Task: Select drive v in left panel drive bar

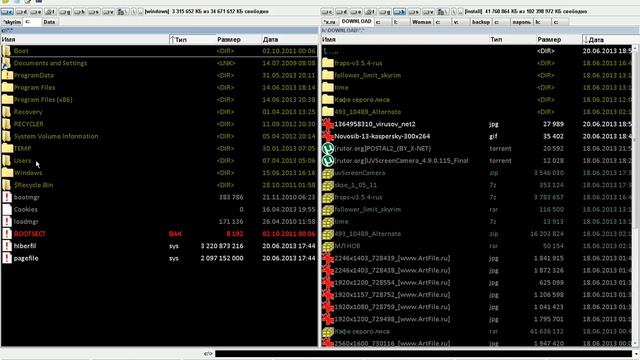Action: [108, 12]
